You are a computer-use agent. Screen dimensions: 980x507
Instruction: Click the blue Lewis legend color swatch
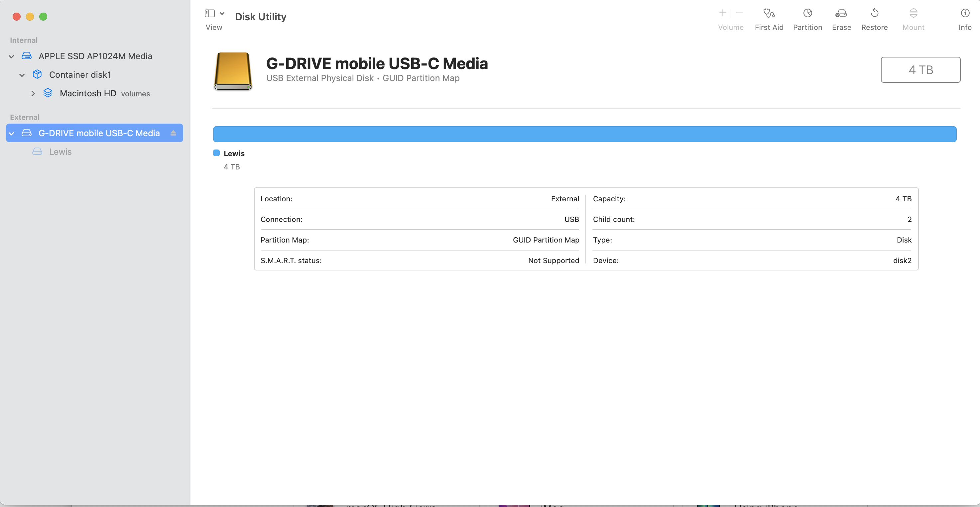[x=216, y=153]
